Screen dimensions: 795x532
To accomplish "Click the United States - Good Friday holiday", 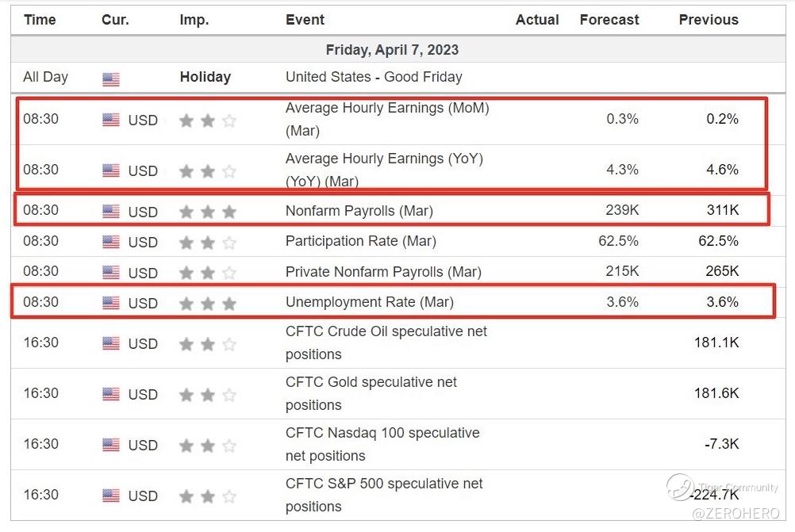I will (374, 77).
